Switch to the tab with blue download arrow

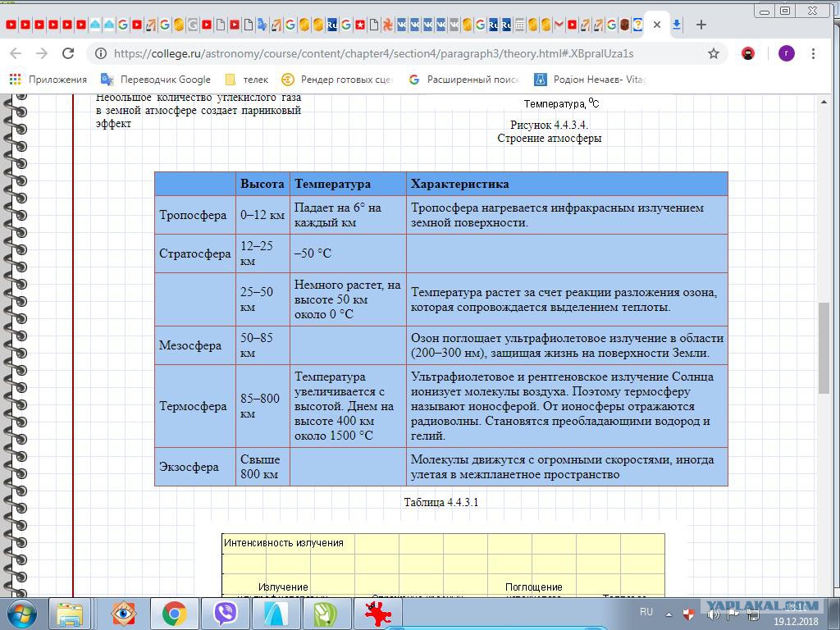coord(677,25)
